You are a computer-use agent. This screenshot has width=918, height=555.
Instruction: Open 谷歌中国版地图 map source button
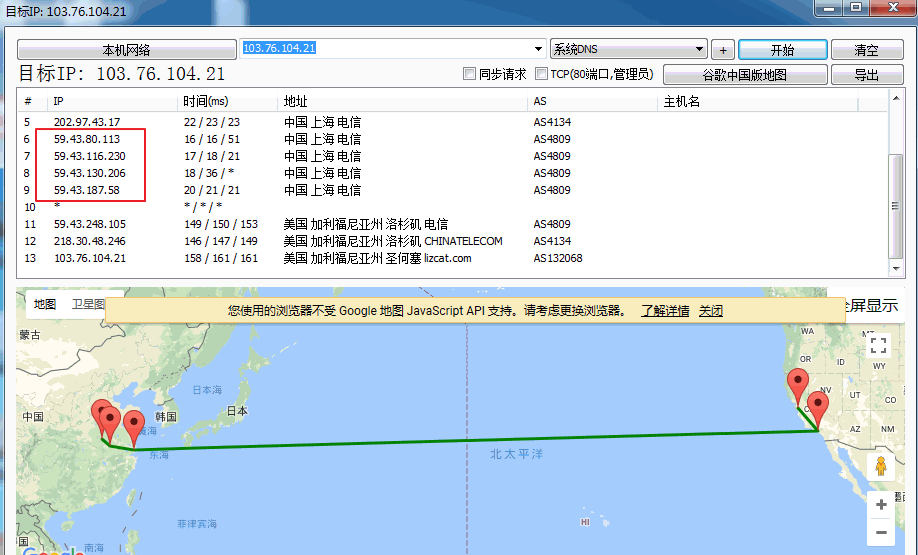745,74
